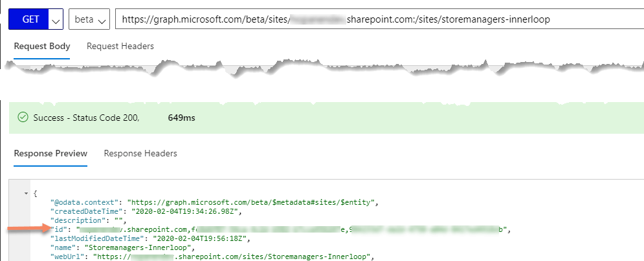Click the green success checkmark icon

[x=23, y=118]
